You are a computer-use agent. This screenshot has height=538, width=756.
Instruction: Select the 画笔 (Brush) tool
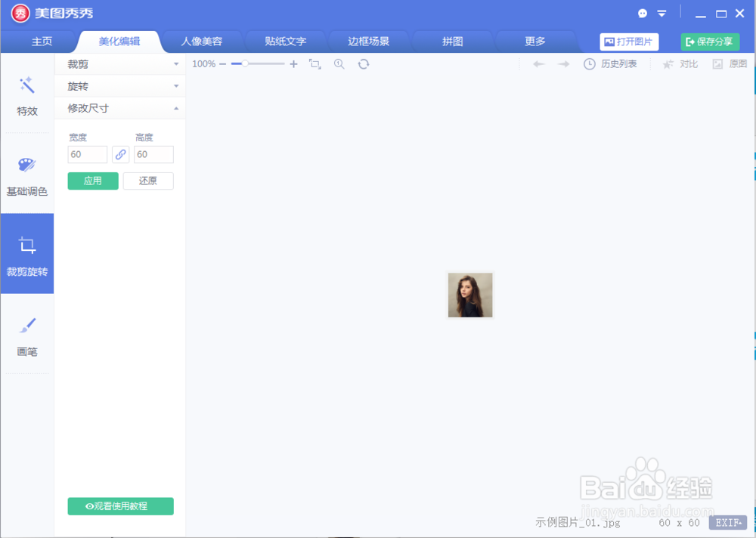click(26, 336)
